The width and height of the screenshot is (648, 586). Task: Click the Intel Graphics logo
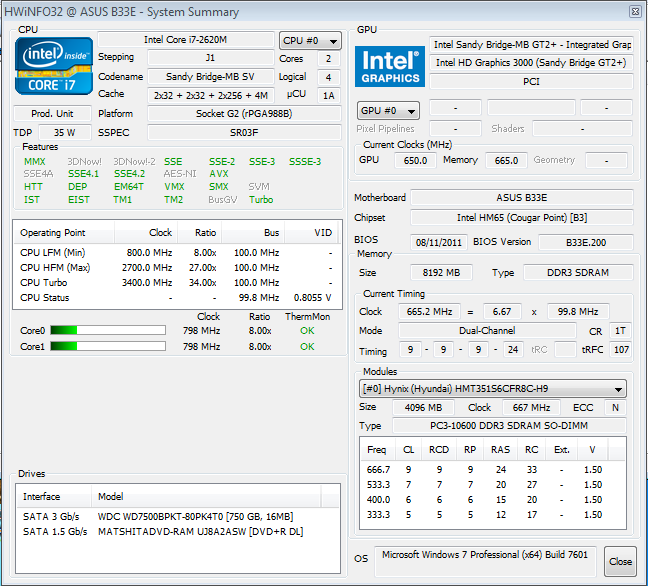click(390, 66)
